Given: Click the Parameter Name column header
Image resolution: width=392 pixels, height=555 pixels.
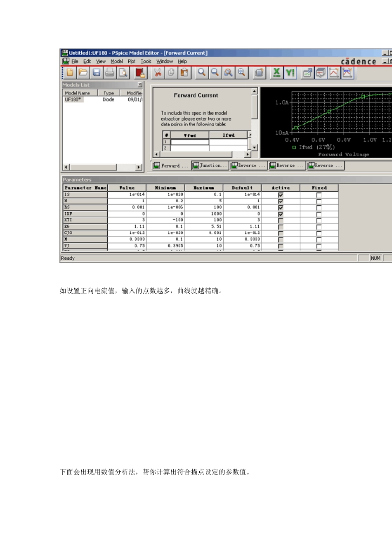Looking at the screenshot, I should pos(85,188).
